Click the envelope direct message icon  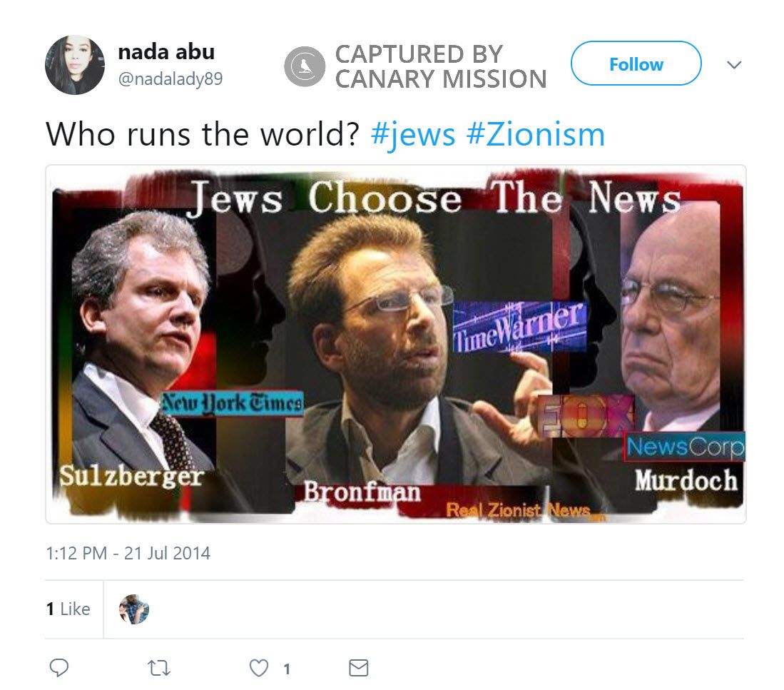click(x=359, y=668)
